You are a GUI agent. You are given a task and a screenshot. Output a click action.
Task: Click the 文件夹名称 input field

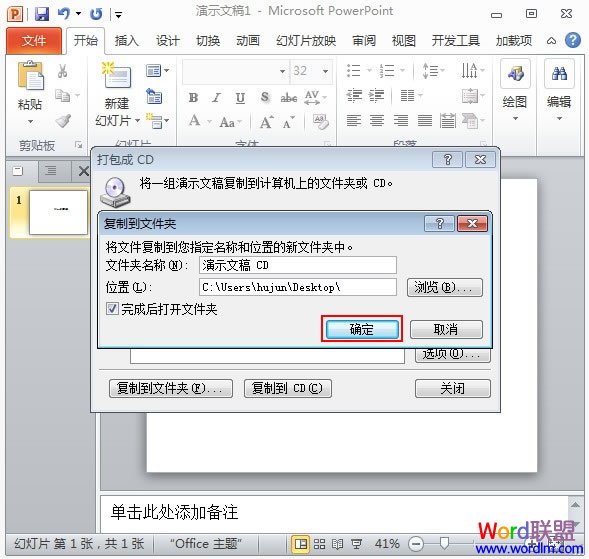coord(298,266)
